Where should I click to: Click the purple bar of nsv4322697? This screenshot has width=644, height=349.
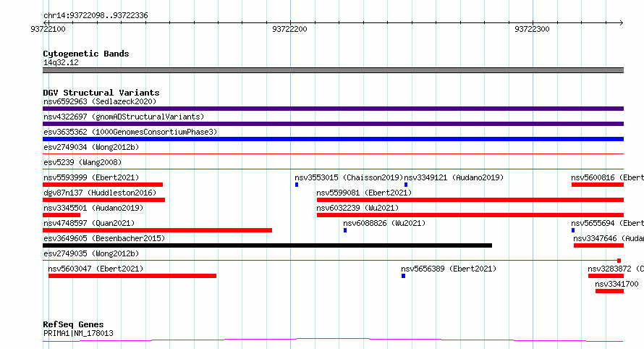pos(333,124)
